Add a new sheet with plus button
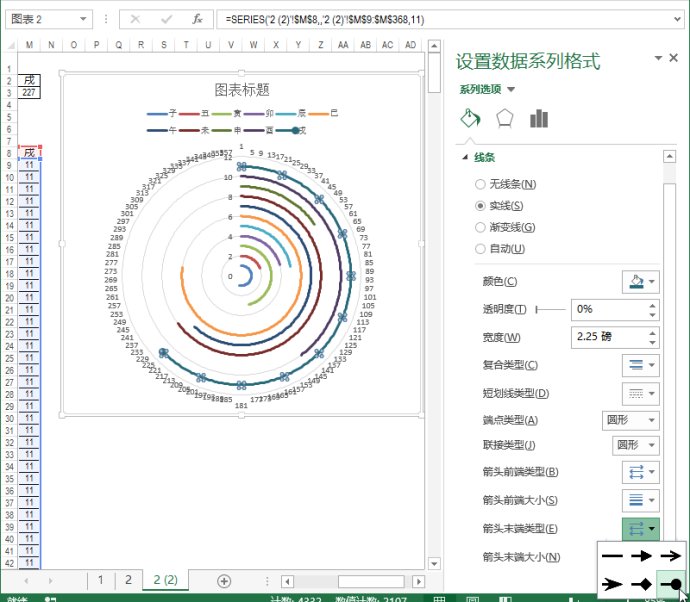This screenshot has width=690, height=602. (224, 581)
